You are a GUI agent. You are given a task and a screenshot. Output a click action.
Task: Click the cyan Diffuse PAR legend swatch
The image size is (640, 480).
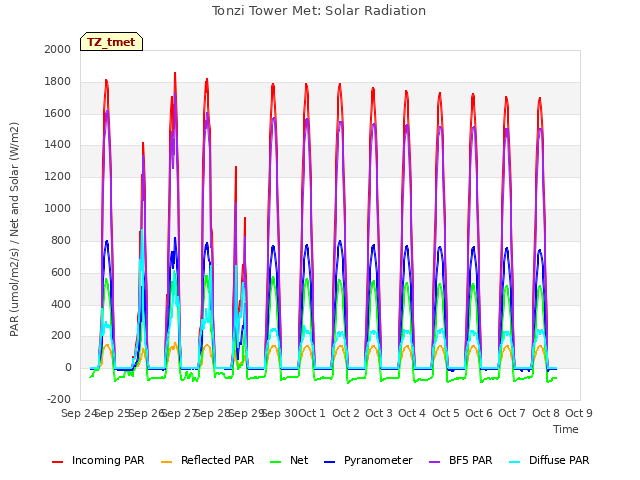tap(515, 462)
